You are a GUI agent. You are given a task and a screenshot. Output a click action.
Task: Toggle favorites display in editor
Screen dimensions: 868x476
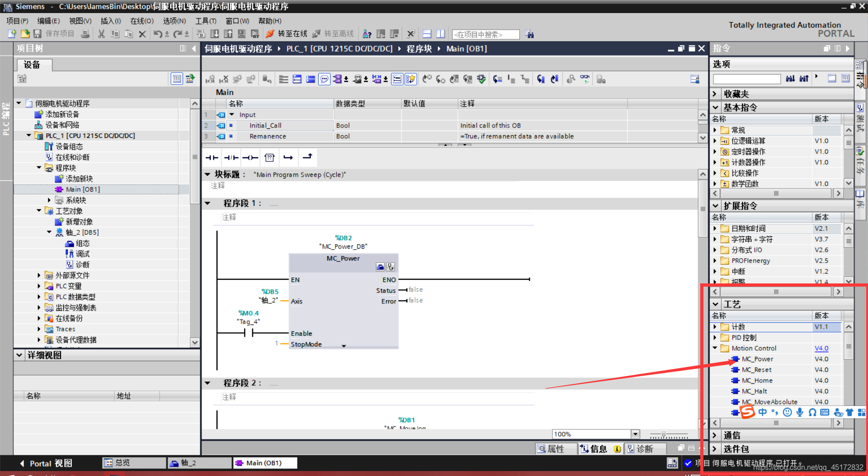click(410, 80)
